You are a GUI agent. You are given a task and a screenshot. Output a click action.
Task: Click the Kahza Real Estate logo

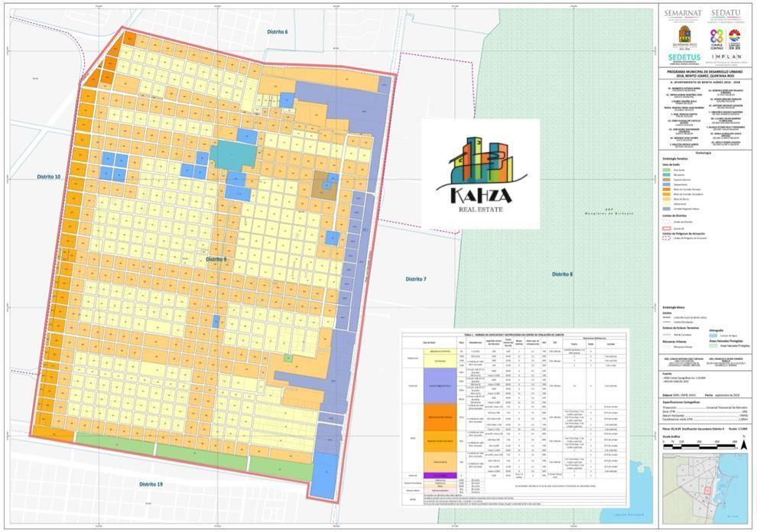(x=480, y=174)
